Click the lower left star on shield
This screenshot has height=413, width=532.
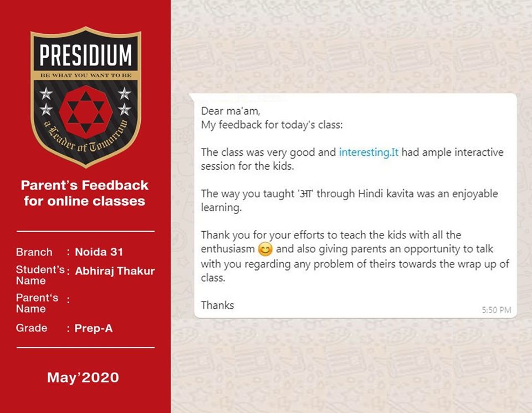[46, 109]
